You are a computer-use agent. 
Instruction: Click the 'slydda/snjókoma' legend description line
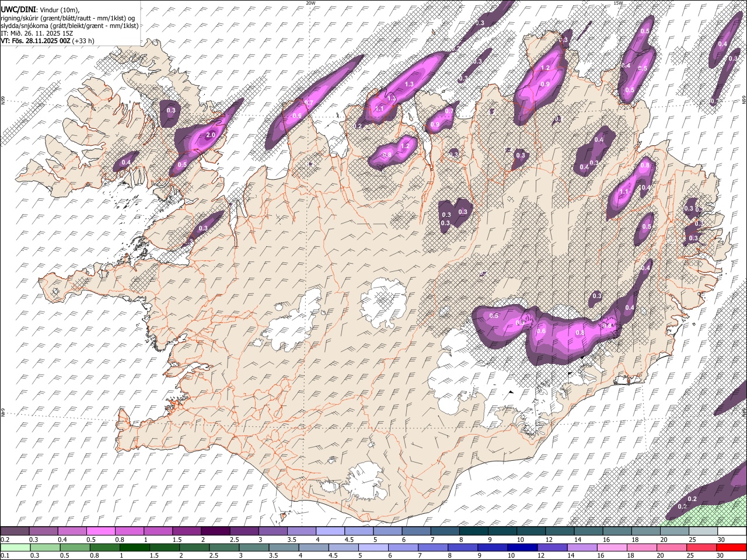click(x=69, y=26)
